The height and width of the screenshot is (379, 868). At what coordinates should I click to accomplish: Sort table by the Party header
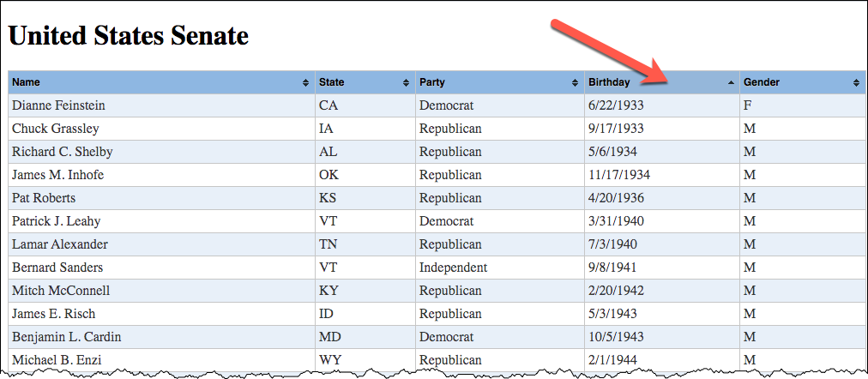point(432,82)
